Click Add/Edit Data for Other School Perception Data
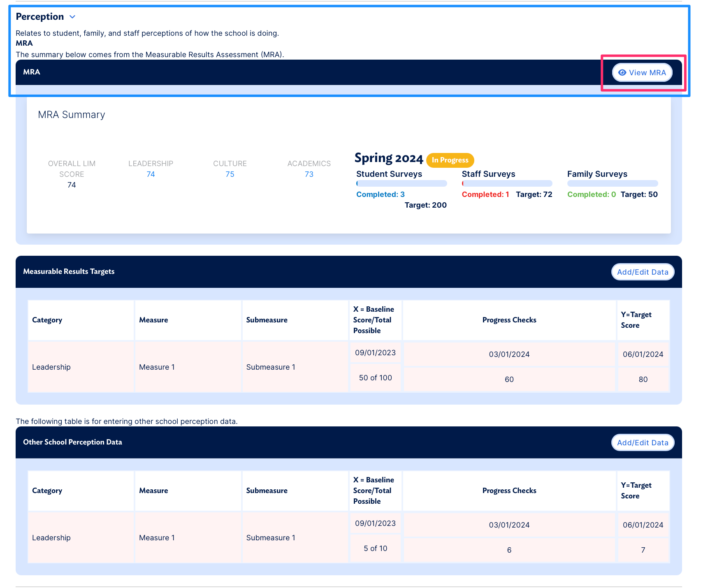The image size is (701, 588). [642, 443]
